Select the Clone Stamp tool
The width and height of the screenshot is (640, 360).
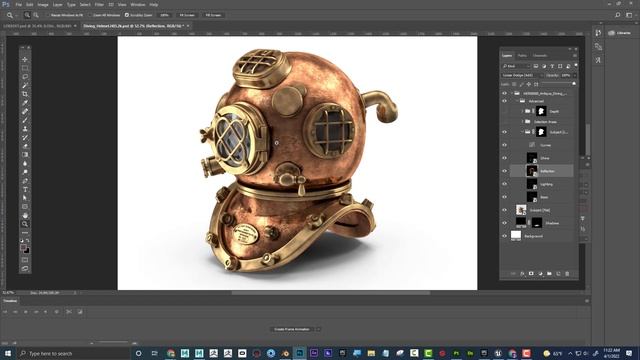coord(25,129)
